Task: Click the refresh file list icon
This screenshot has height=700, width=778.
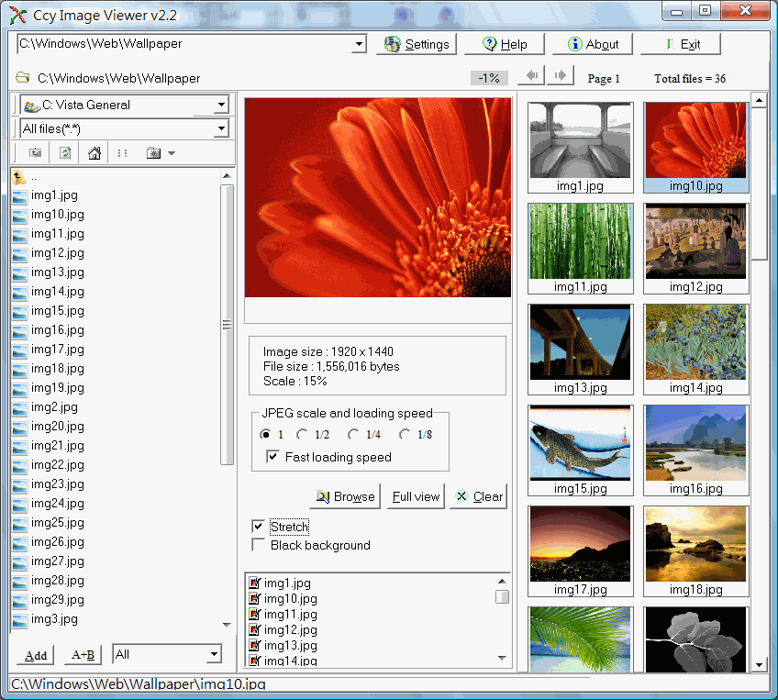Action: click(65, 153)
